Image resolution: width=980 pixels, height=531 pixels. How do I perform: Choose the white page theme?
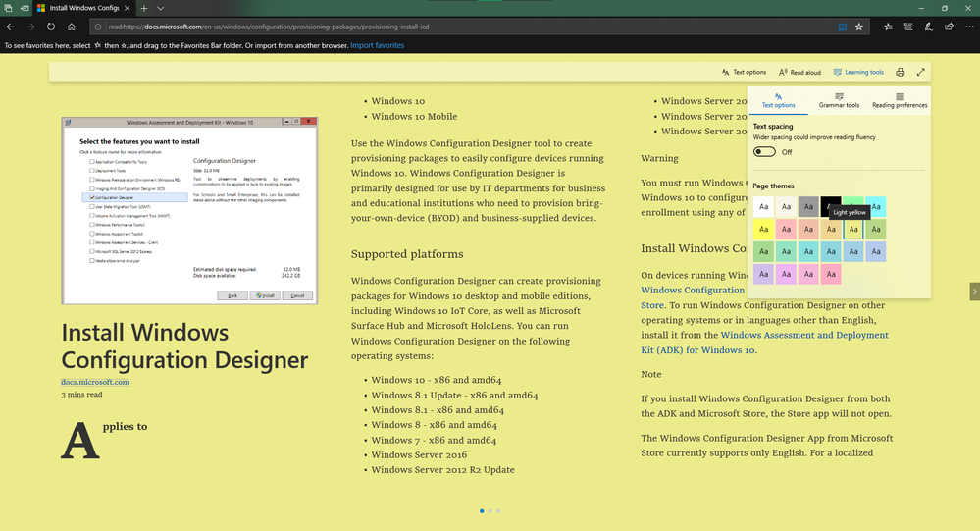tap(763, 206)
